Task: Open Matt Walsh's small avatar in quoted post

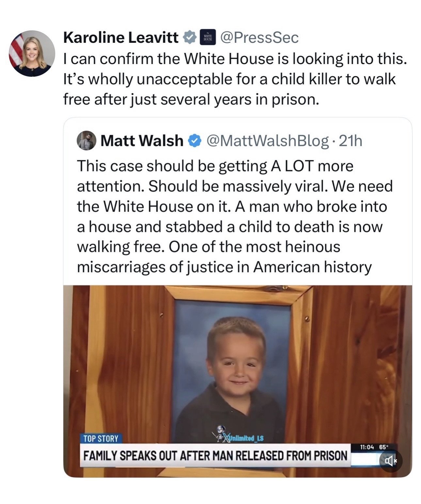Action: point(86,141)
